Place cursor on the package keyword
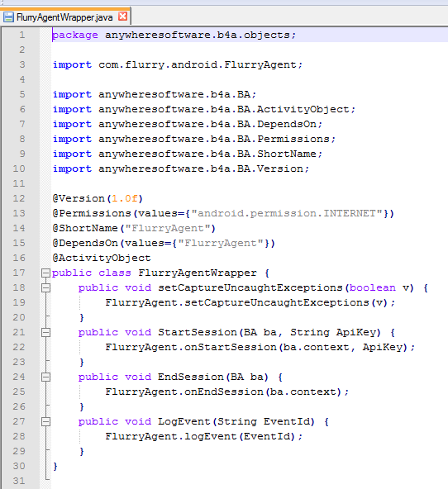Viewport: 448px width, 489px height. [x=75, y=36]
